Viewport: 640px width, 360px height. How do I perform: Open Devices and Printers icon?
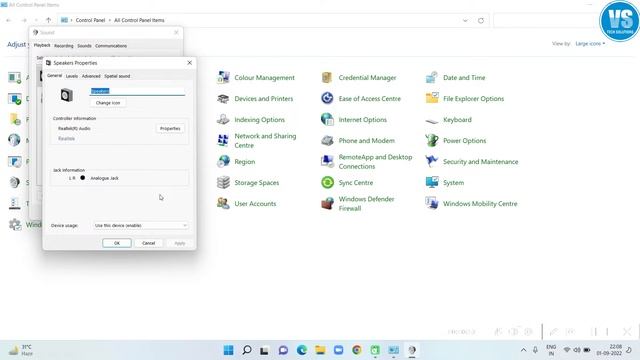pos(223,99)
